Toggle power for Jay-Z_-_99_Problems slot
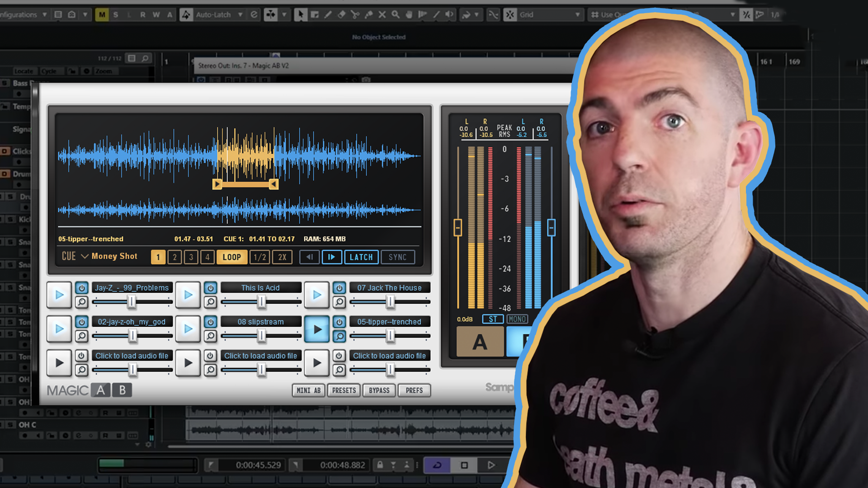 point(81,288)
